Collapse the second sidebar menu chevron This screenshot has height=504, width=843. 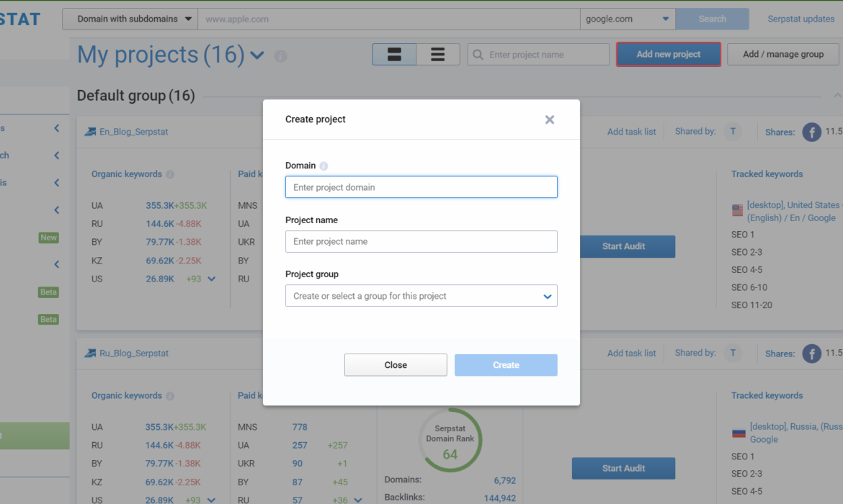[56, 156]
